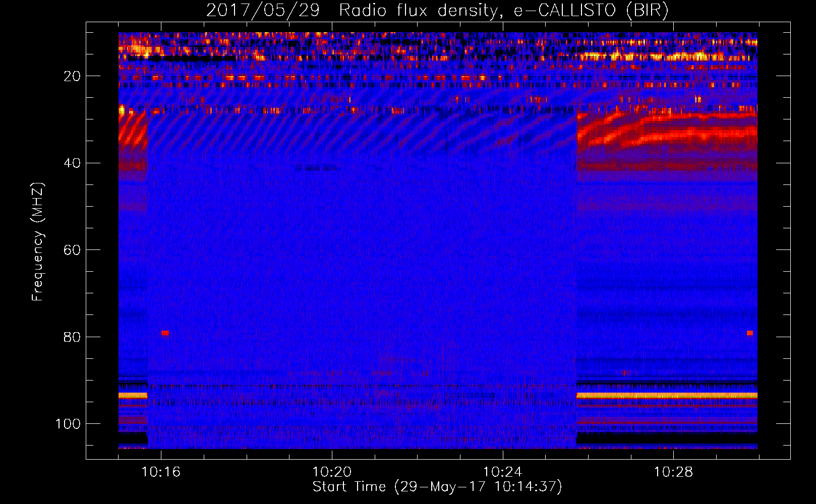Click the '10:28' time tick label
Viewport: 816px width, 504px height.
click(x=673, y=472)
